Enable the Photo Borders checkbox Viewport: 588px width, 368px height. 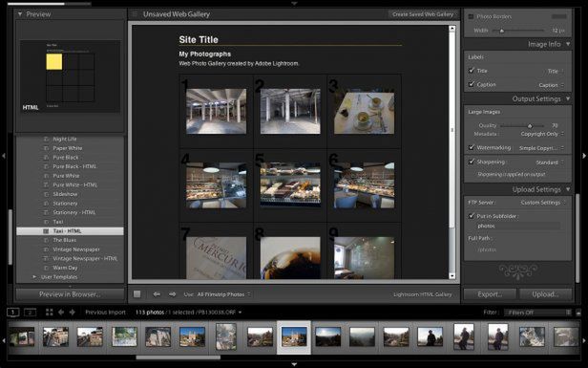point(471,16)
